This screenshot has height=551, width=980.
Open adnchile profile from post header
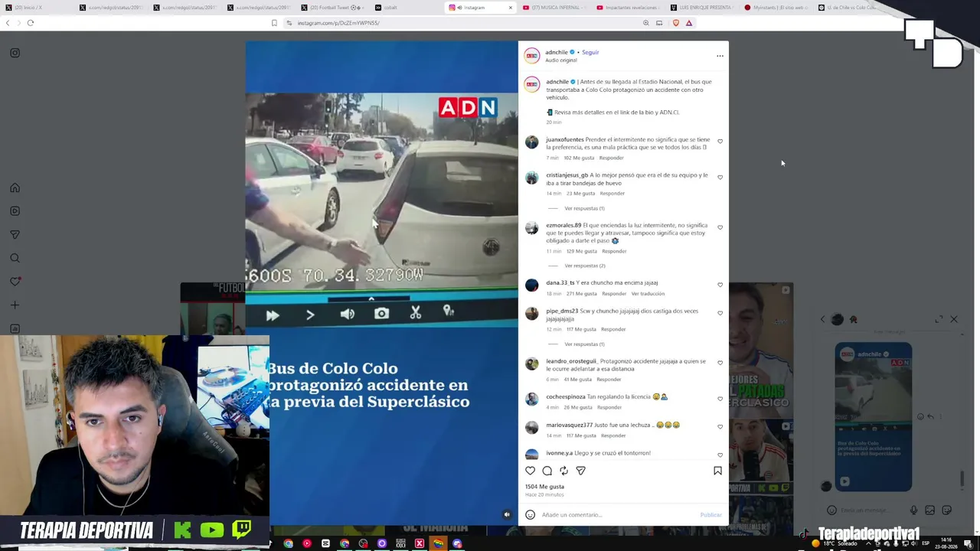557,52
